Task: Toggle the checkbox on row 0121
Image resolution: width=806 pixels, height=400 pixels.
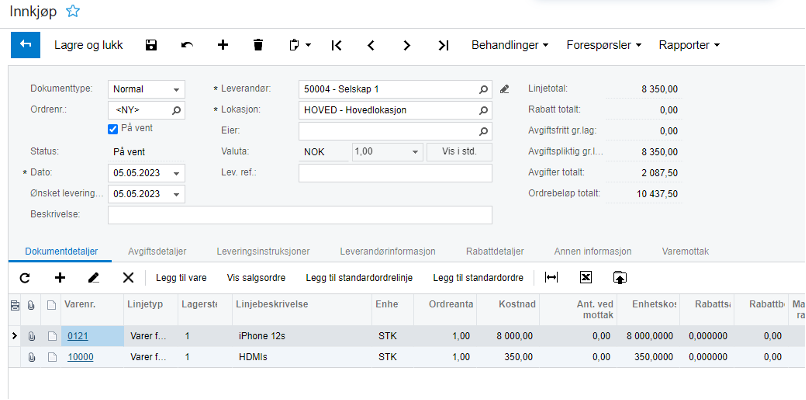Action: [x=51, y=336]
